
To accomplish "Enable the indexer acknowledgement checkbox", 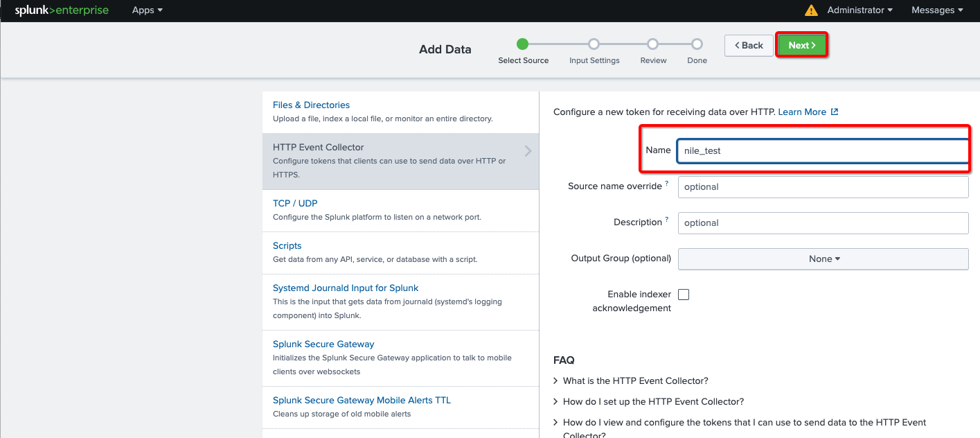I will (684, 295).
